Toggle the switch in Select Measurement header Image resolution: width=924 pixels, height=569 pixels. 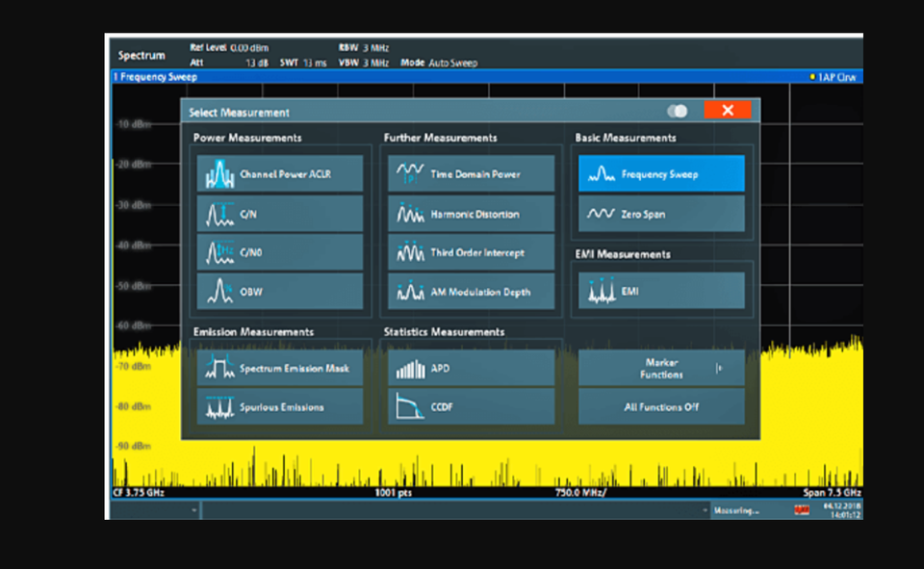click(678, 111)
